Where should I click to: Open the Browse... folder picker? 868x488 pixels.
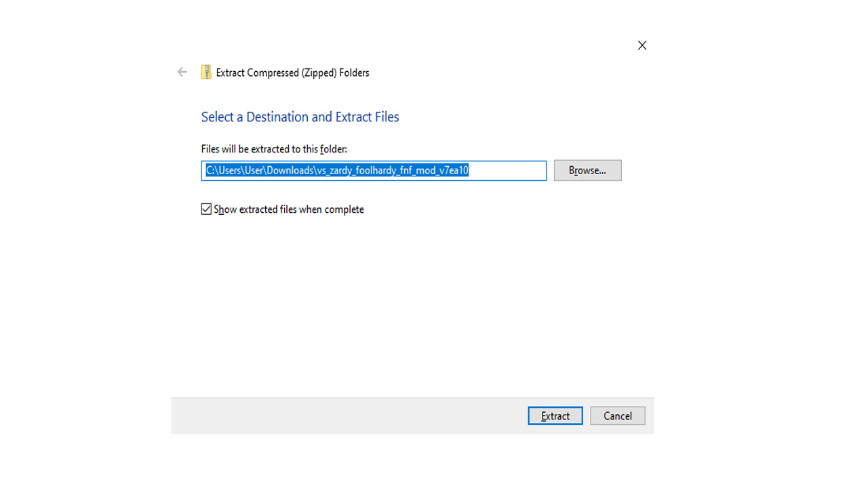click(x=587, y=170)
